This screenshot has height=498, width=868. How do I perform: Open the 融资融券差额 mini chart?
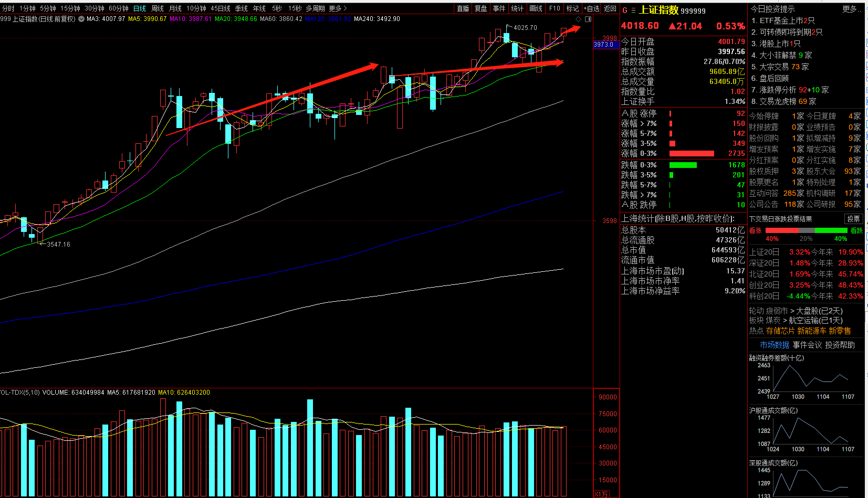(806, 377)
